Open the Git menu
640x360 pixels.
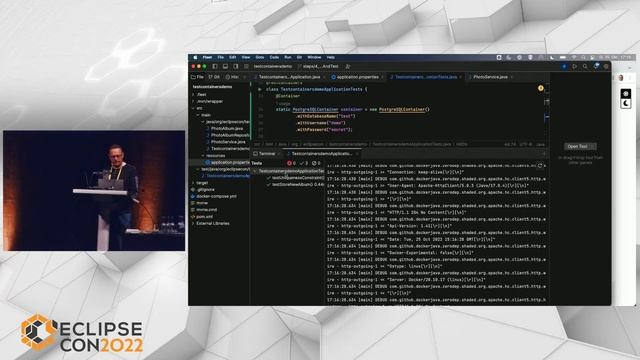299,58
